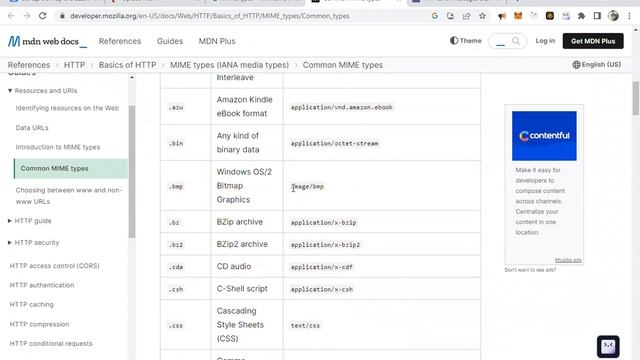Open HTTP access control (CORS)
Screen dimensions: 640x360
click(54, 266)
